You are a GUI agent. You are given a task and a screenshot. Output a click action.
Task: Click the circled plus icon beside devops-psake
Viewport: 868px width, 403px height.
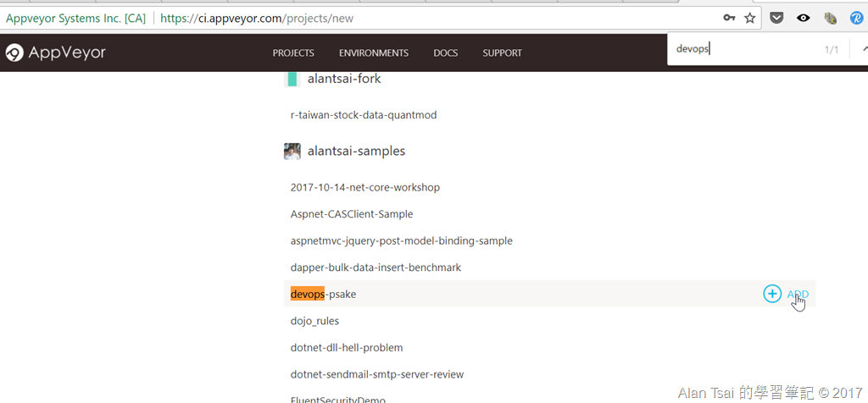[772, 294]
